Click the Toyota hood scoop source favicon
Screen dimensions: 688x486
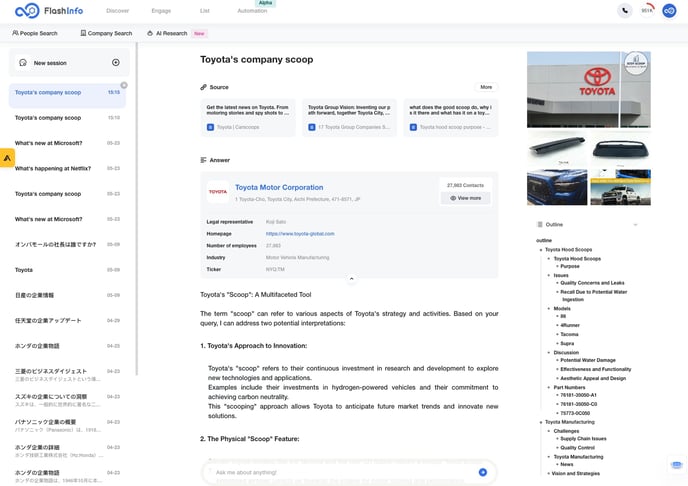[413, 127]
